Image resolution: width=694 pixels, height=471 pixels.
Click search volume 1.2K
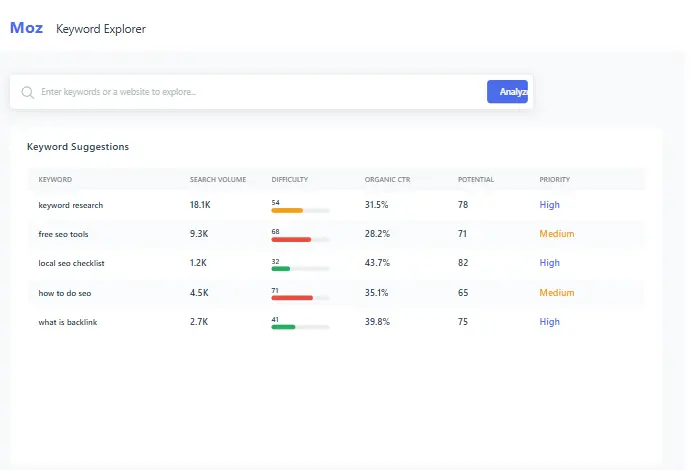click(x=198, y=263)
